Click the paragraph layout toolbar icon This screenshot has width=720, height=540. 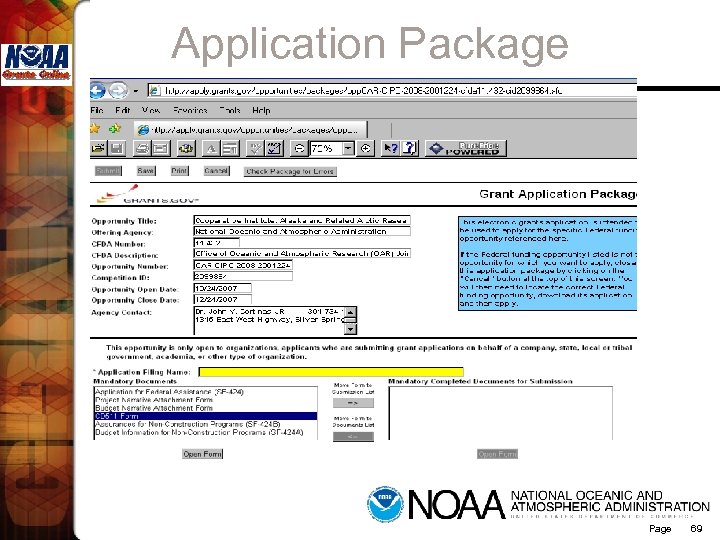coord(230,148)
